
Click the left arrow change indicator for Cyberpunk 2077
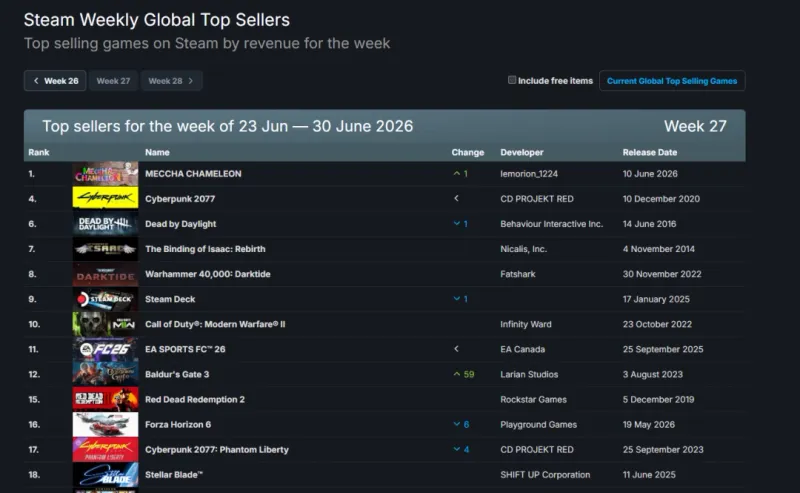click(x=457, y=198)
